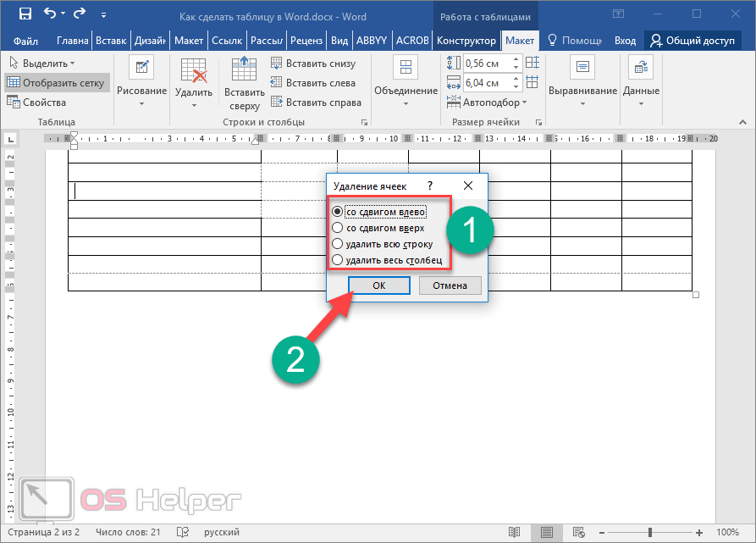Click the Undo arrow icon
756x543 pixels.
point(50,14)
